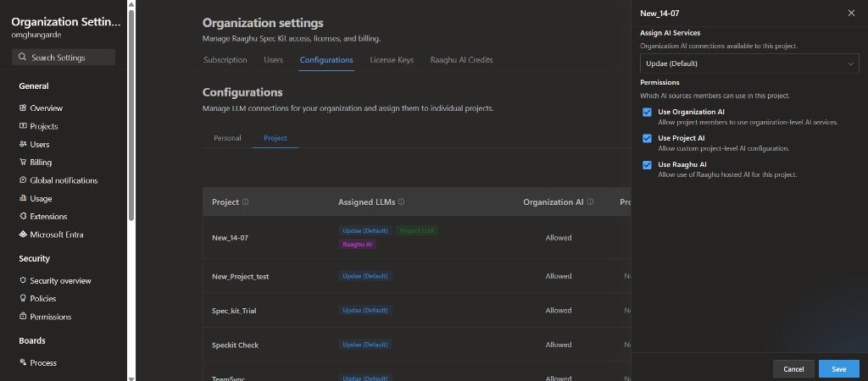Viewport: 868px width, 381px height.
Task: Click the Raaghu AI tag in New_14-07 row
Action: click(357, 244)
